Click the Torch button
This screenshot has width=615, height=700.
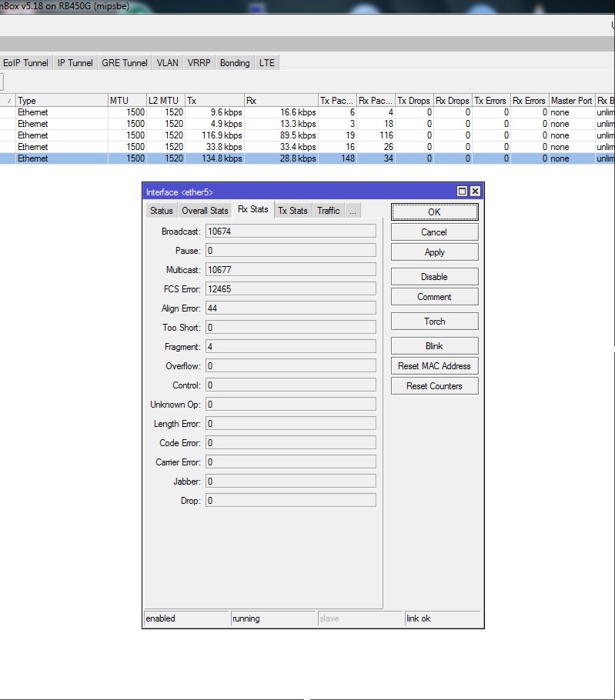[434, 322]
